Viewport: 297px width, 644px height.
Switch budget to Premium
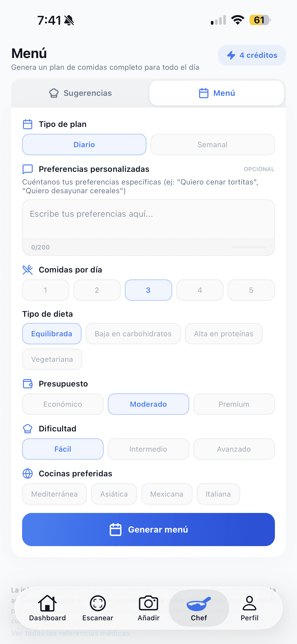234,404
